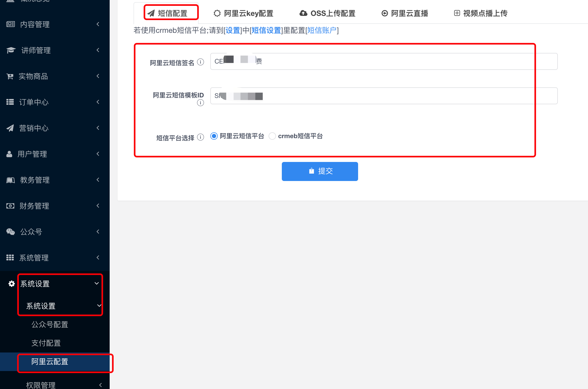Follow the 短信账户 link in the hint

click(x=322, y=30)
